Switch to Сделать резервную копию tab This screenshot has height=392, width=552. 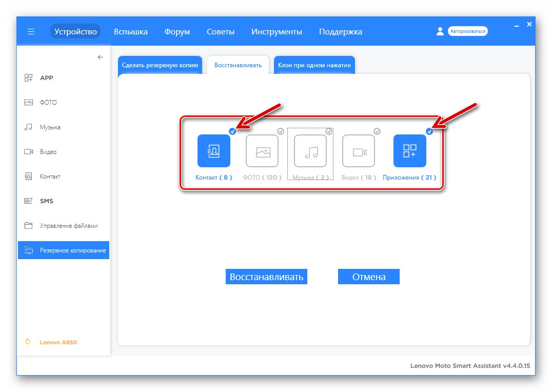point(160,65)
